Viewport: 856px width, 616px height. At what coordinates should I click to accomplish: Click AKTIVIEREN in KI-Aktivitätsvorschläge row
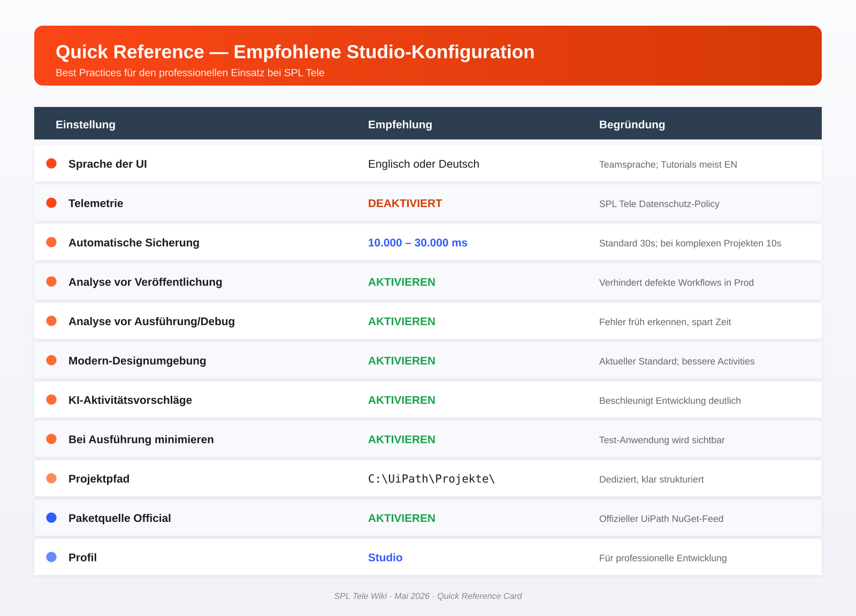402,400
